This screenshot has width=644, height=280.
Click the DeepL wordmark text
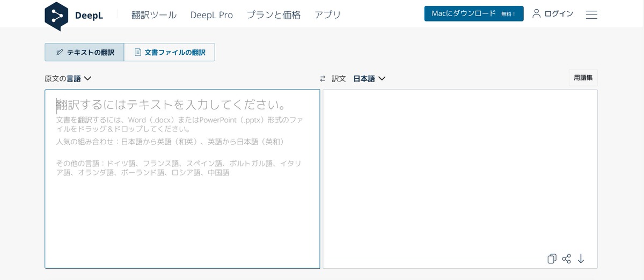(90, 16)
